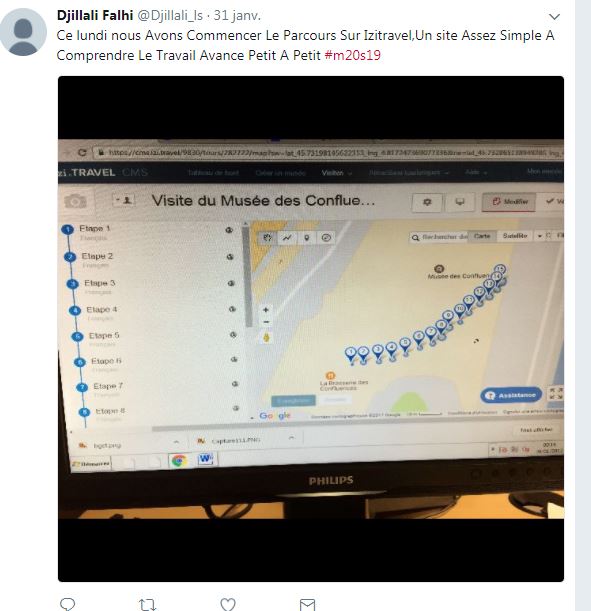Click the map zoom in plus control
Image resolution: width=591 pixels, height=611 pixels.
pos(266,310)
